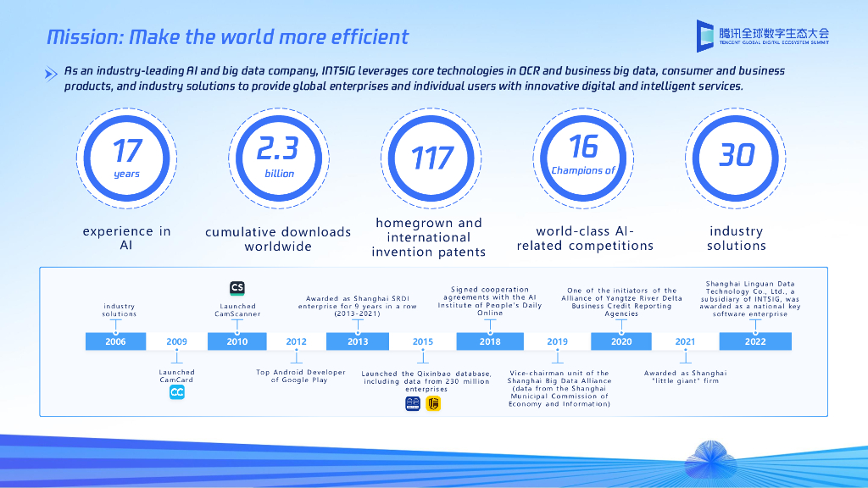Select the 2013 timeline marker
Viewport: 868px width, 488px height.
pos(358,341)
